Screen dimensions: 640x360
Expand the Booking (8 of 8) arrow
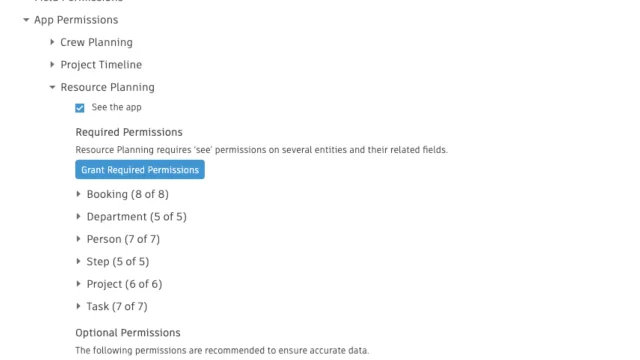click(x=78, y=194)
